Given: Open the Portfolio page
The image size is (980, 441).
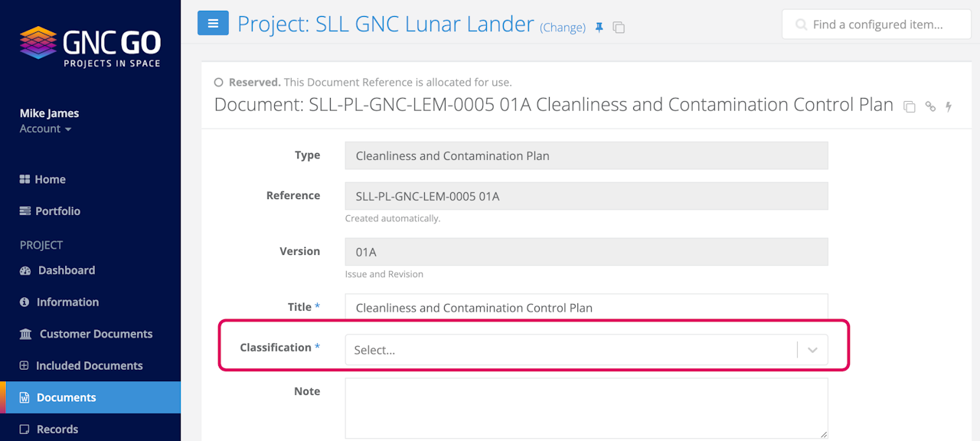Looking at the screenshot, I should (57, 211).
